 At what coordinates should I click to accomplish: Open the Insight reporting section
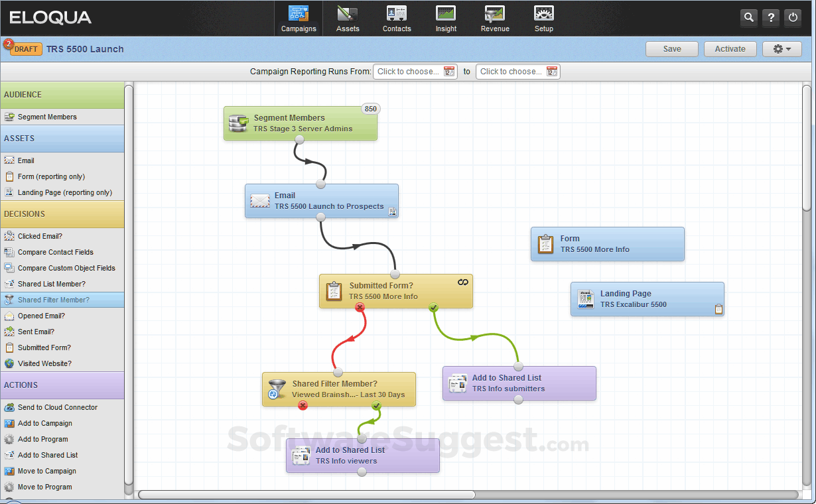click(445, 18)
